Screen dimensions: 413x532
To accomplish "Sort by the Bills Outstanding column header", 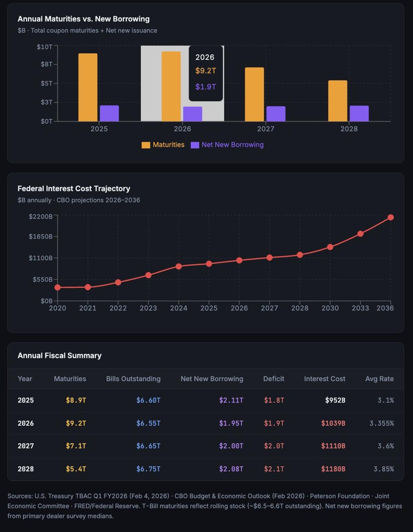I will tap(133, 379).
